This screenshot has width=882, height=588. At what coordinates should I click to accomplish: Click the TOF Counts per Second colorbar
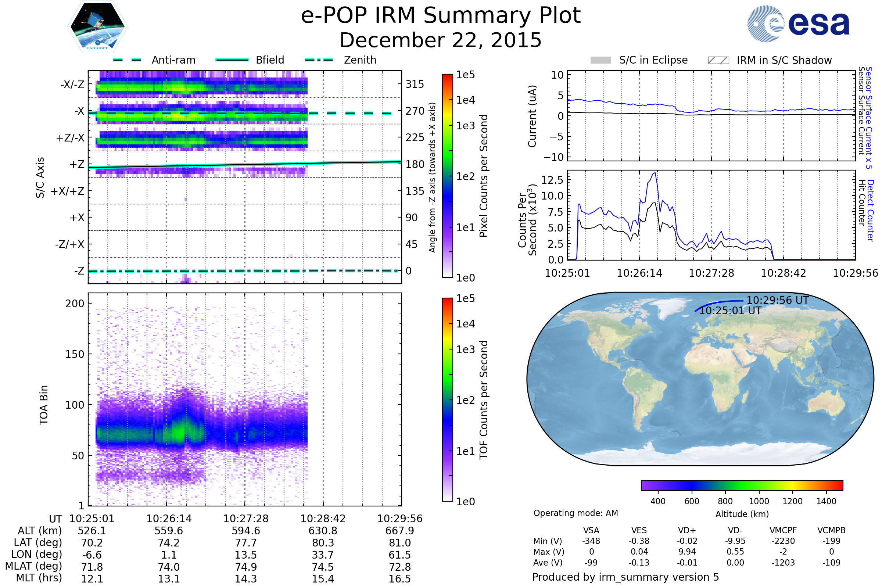[447, 399]
